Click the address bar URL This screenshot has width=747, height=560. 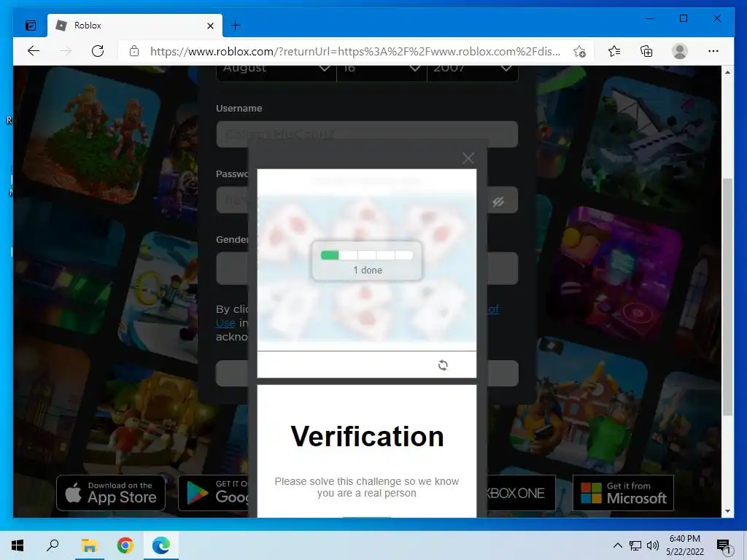coord(355,52)
